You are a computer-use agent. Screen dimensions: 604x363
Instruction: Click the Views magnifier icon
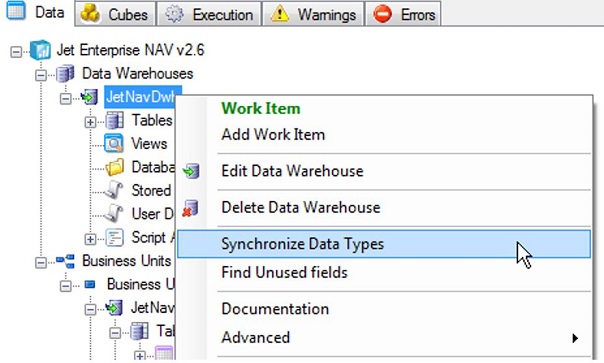(114, 144)
